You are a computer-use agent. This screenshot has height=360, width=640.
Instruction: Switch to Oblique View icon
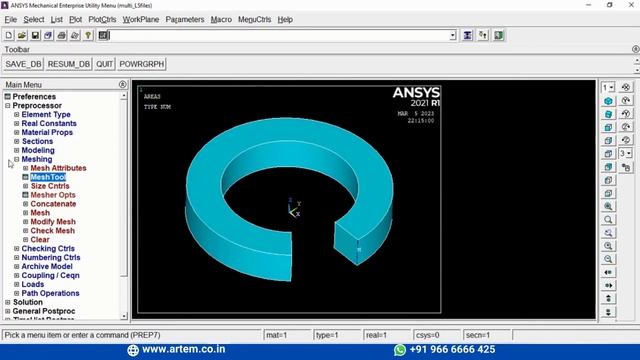point(608,114)
